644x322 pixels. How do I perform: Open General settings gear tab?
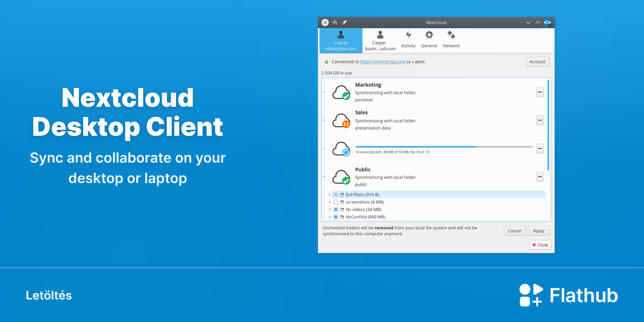(429, 35)
